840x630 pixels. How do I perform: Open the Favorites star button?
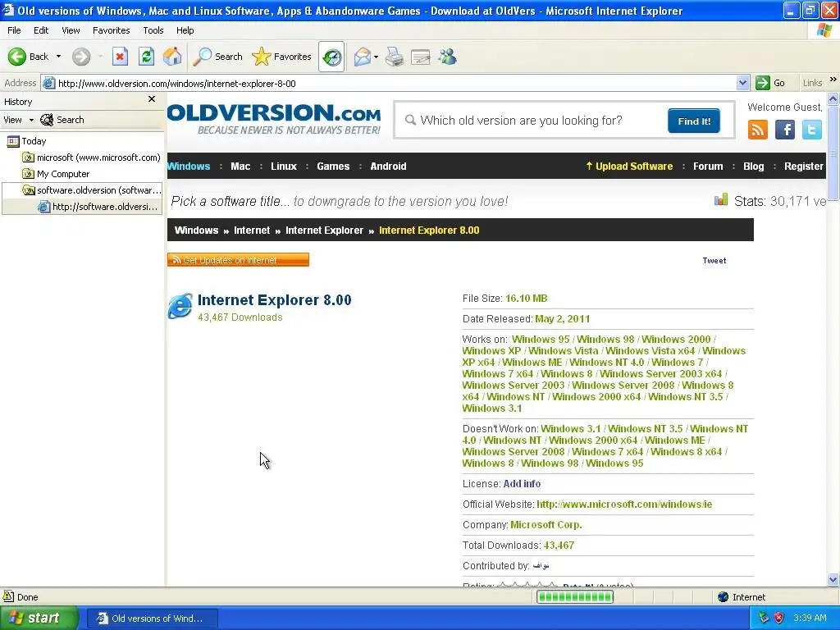click(282, 57)
